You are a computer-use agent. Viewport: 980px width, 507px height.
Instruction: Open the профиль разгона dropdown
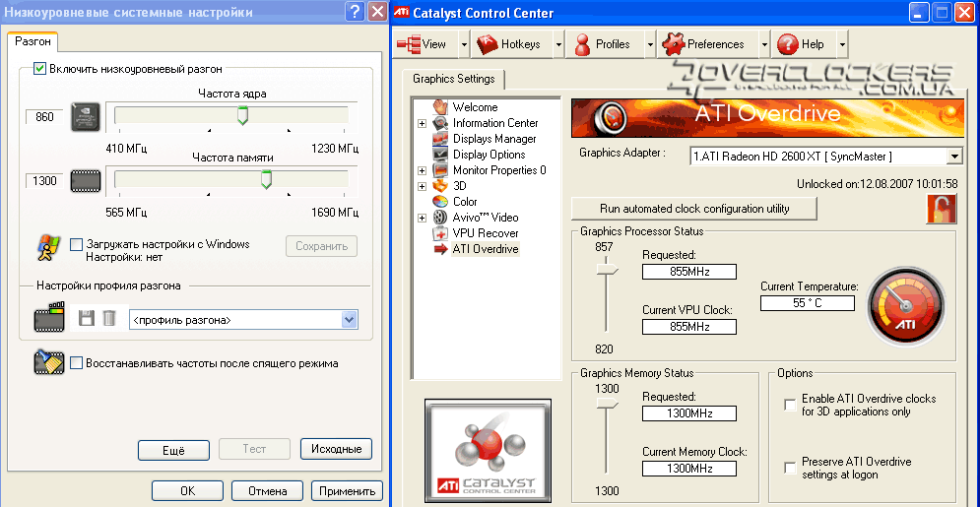point(350,320)
